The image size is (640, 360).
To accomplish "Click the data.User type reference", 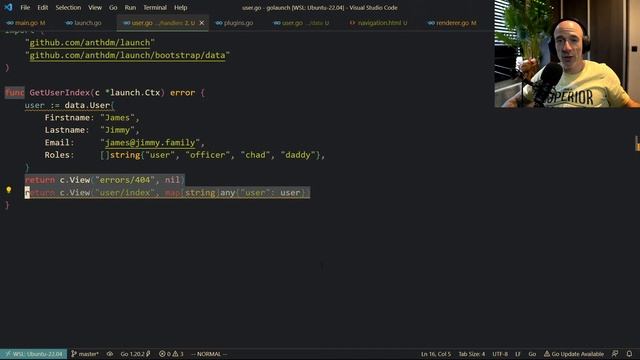I will pyautogui.click(x=87, y=105).
